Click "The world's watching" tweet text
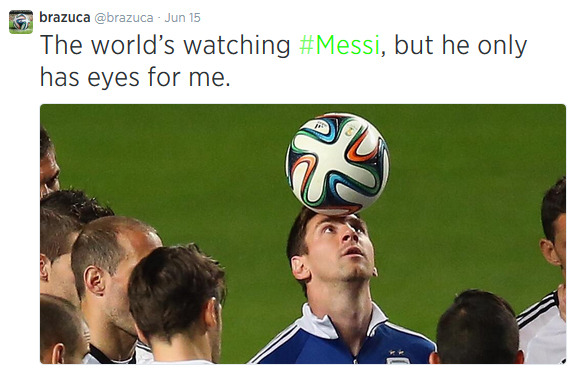577x380 pixels. click(x=165, y=45)
